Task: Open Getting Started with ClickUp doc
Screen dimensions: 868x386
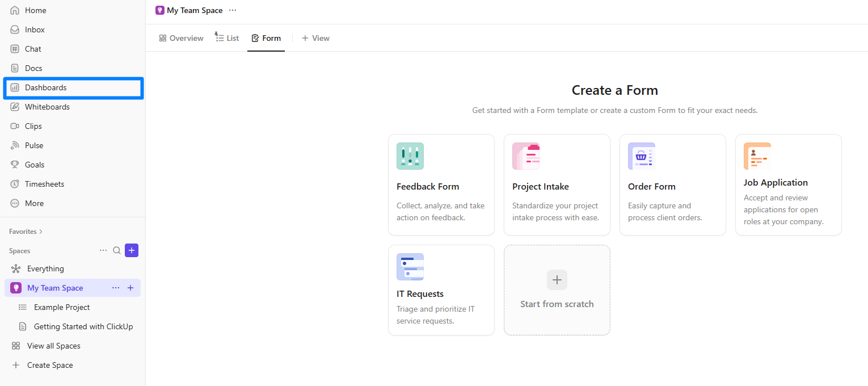Action: [x=83, y=326]
